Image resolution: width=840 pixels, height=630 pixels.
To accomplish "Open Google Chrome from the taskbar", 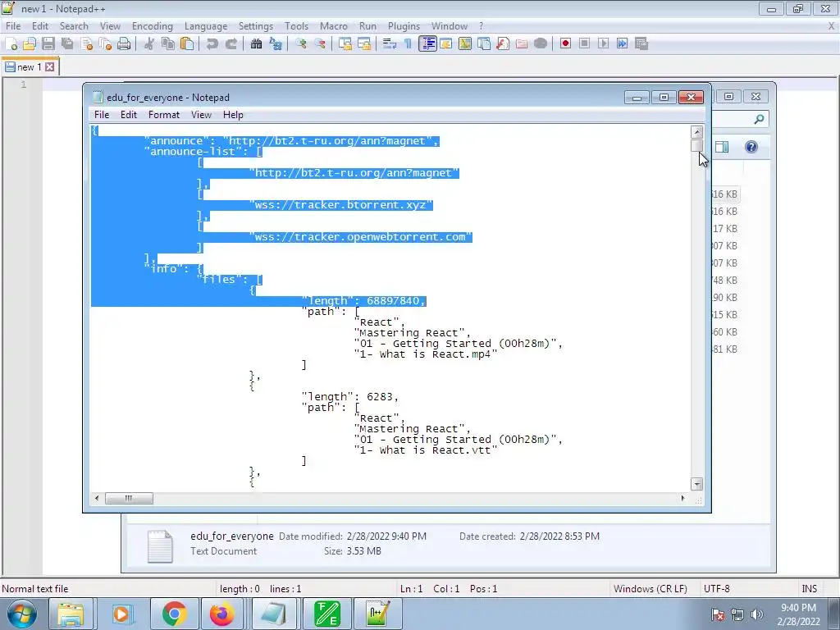I will click(x=174, y=614).
